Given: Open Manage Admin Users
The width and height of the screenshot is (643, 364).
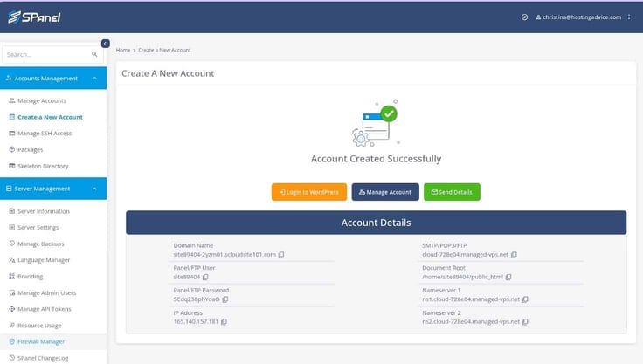Looking at the screenshot, I should (46, 292).
